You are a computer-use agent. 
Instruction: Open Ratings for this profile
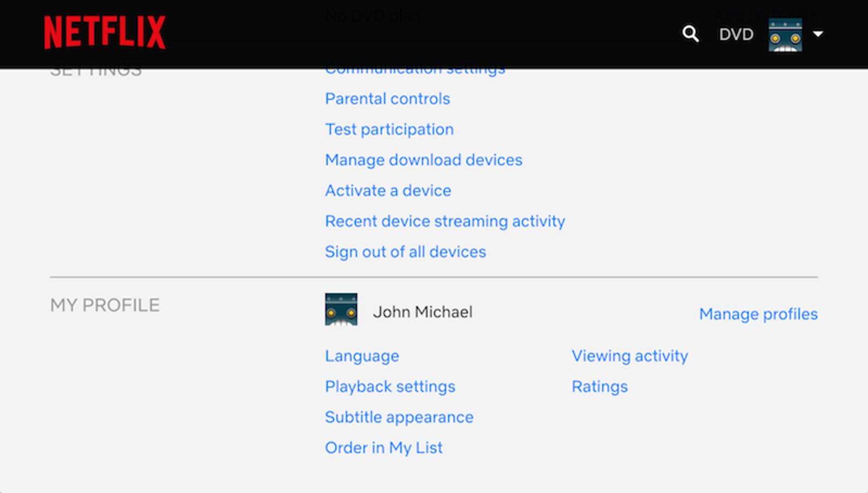[599, 387]
